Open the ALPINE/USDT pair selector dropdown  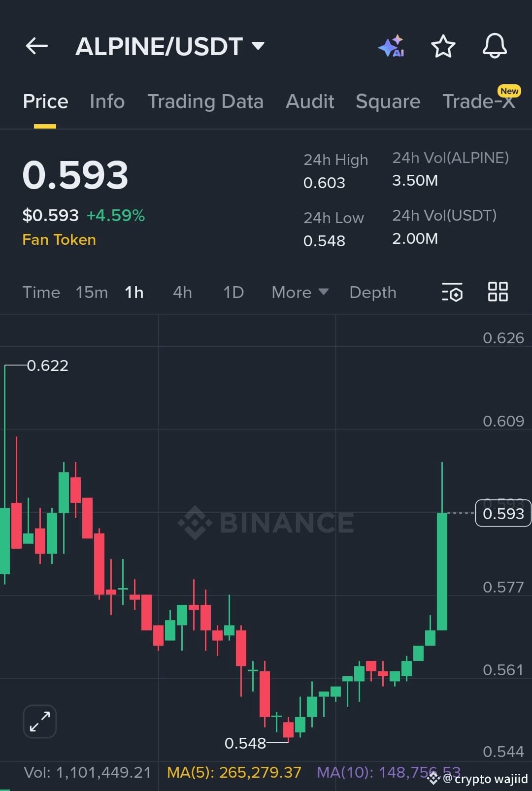tap(170, 46)
